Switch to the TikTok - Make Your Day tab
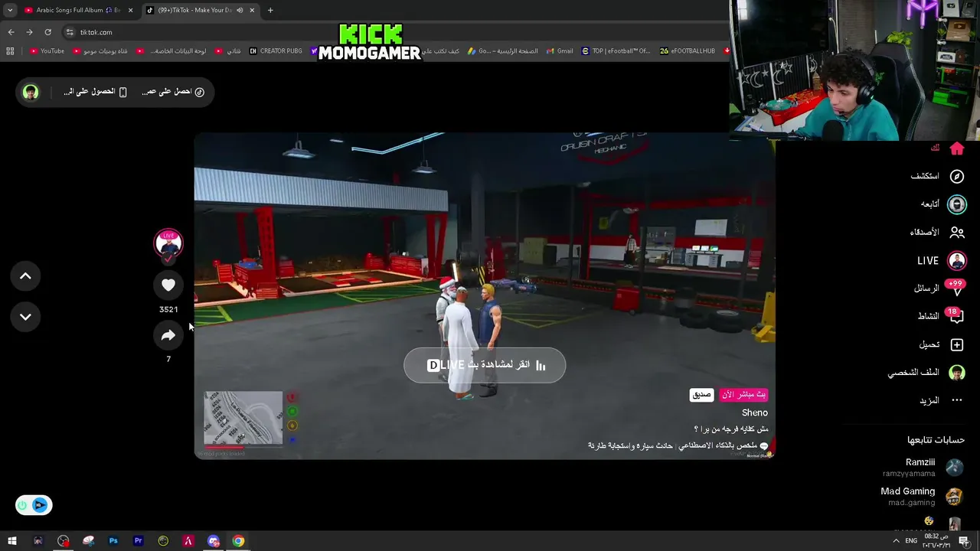Image resolution: width=980 pixels, height=551 pixels. (x=199, y=10)
